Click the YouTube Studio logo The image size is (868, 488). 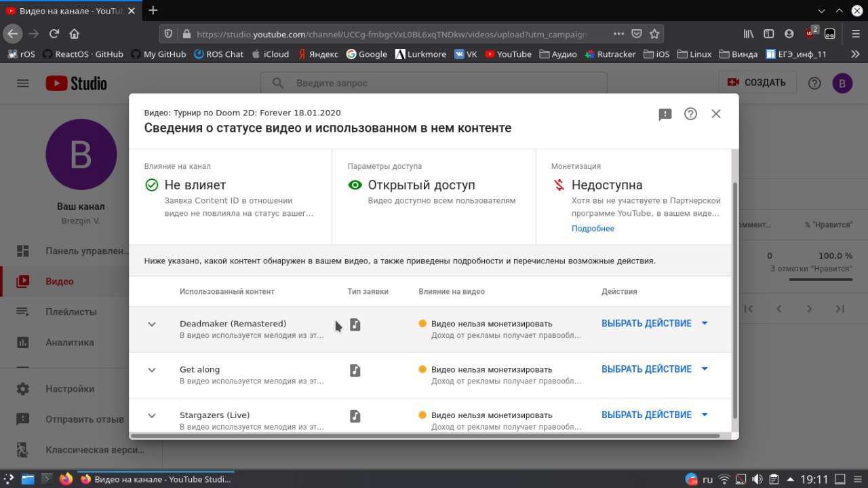(76, 83)
